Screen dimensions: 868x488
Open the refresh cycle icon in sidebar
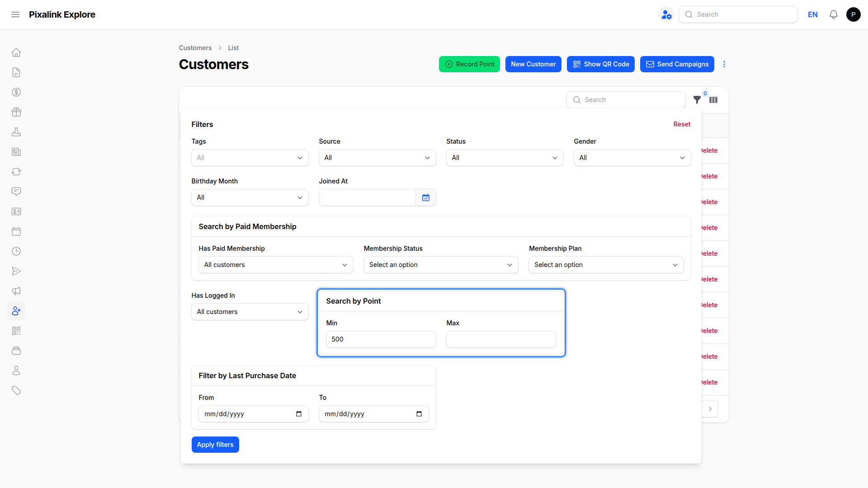tap(16, 172)
